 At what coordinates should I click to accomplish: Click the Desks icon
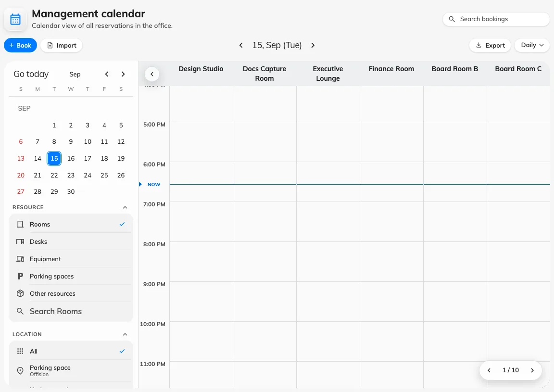(x=20, y=241)
